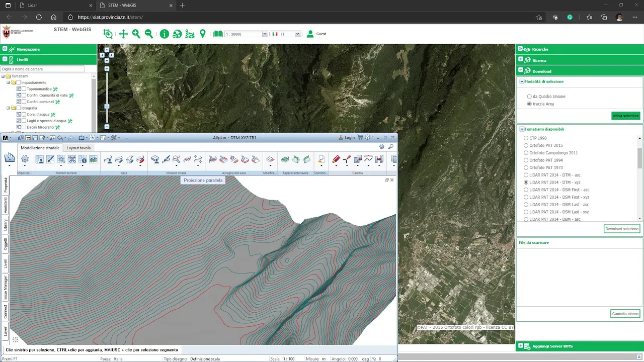
Task: Activate the green info tool in WebGIS
Action: click(164, 34)
